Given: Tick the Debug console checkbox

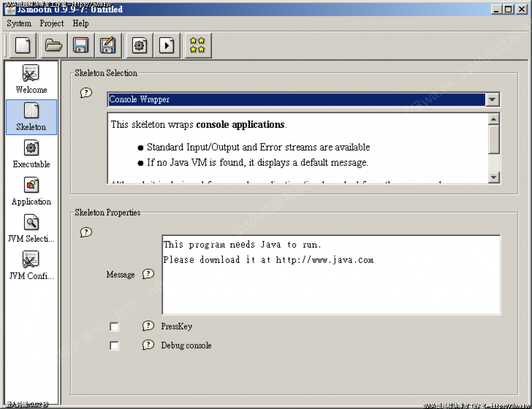Looking at the screenshot, I should click(x=114, y=346).
